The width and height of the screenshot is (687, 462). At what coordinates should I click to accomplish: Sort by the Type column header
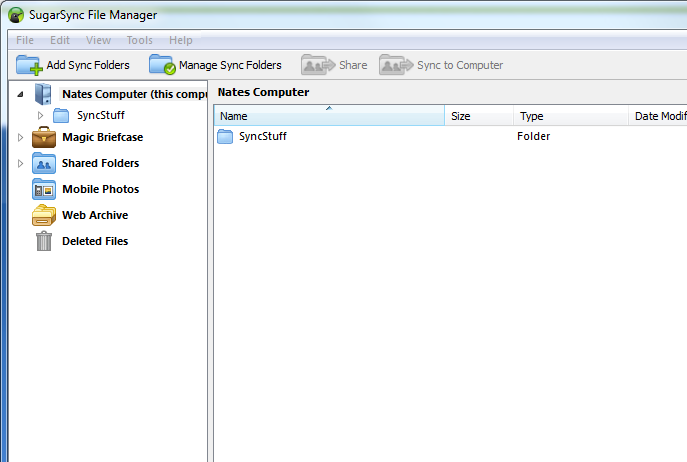571,116
